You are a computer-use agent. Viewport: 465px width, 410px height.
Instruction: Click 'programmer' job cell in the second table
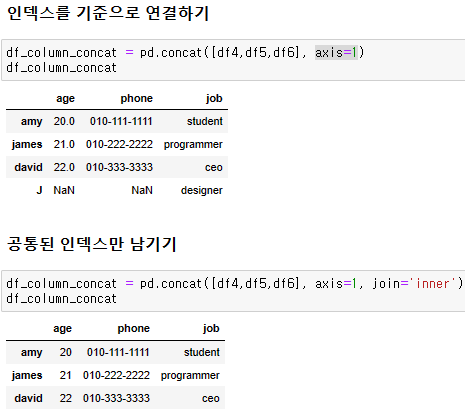(190, 376)
